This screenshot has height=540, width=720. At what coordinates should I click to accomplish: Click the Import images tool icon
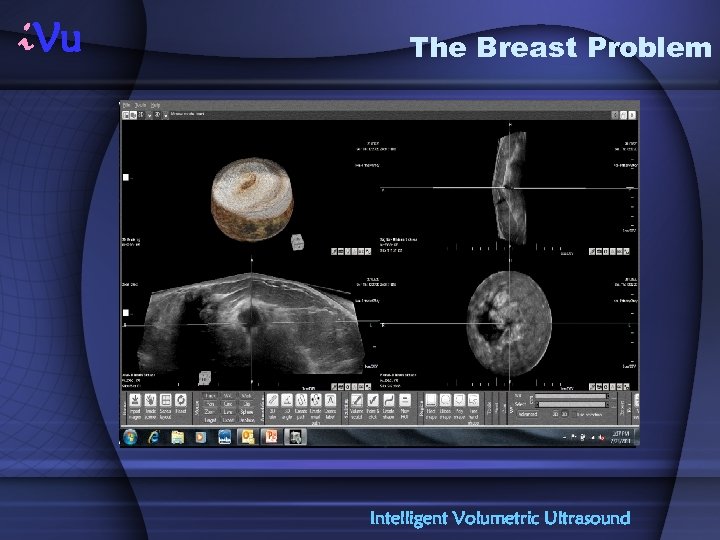pyautogui.click(x=135, y=400)
